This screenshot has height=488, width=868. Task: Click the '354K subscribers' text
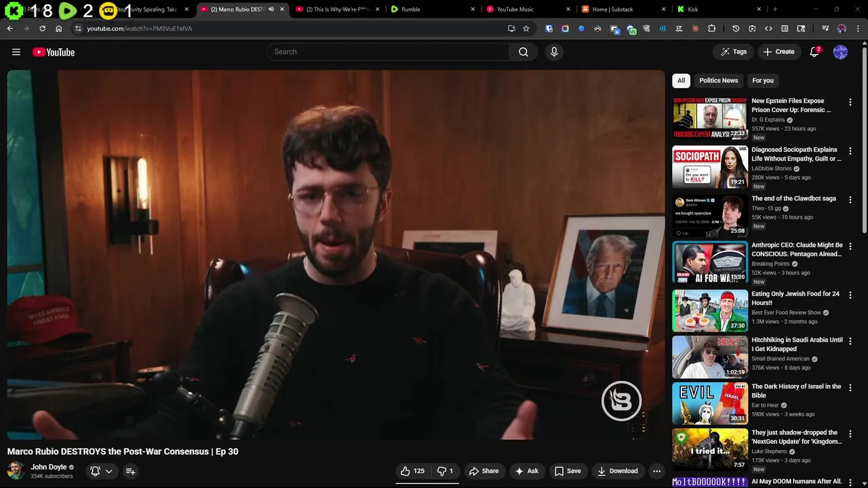tap(52, 476)
